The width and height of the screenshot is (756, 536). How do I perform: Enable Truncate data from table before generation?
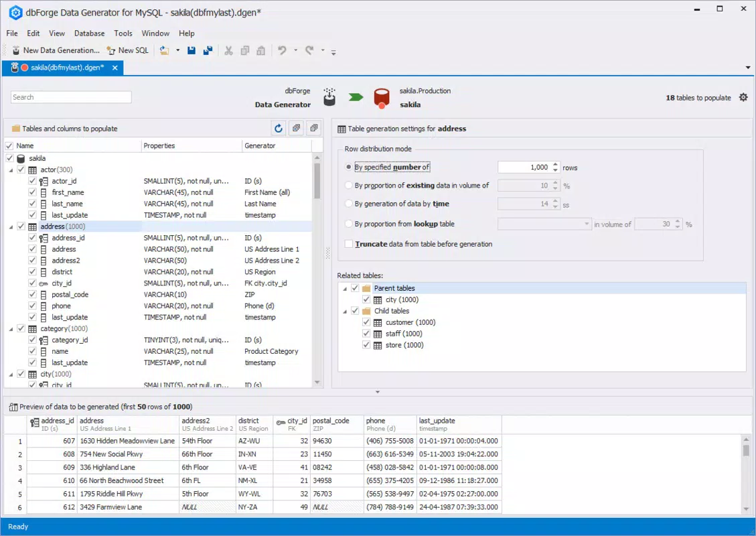[x=349, y=244]
